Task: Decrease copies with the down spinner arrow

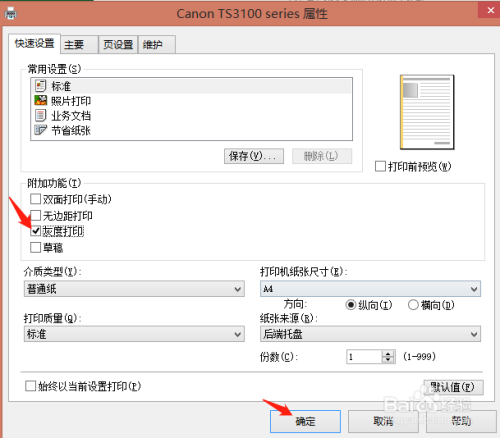Action: click(388, 360)
